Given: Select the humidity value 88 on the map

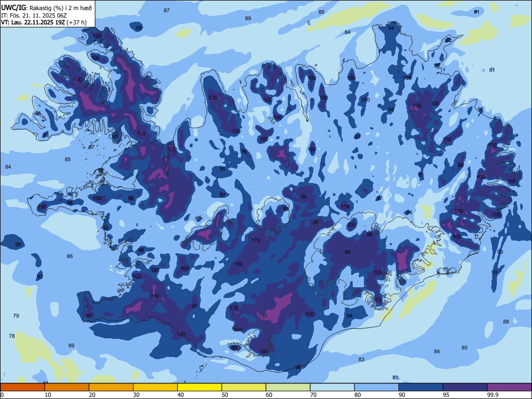Looking at the screenshot, I should coord(506,322).
